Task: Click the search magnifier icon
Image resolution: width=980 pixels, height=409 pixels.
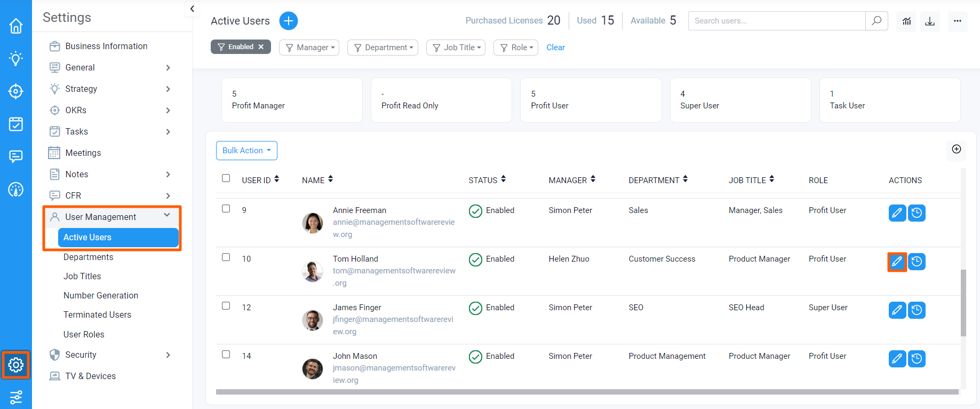Action: click(x=877, y=21)
